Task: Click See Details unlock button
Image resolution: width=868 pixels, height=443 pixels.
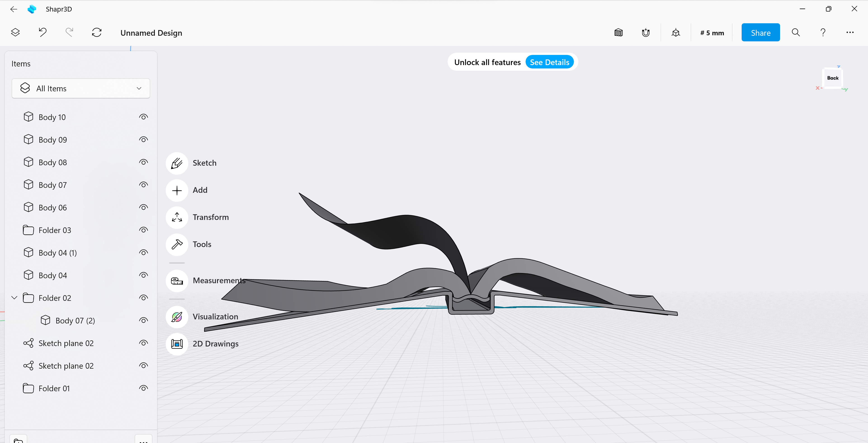Action: [x=549, y=62]
